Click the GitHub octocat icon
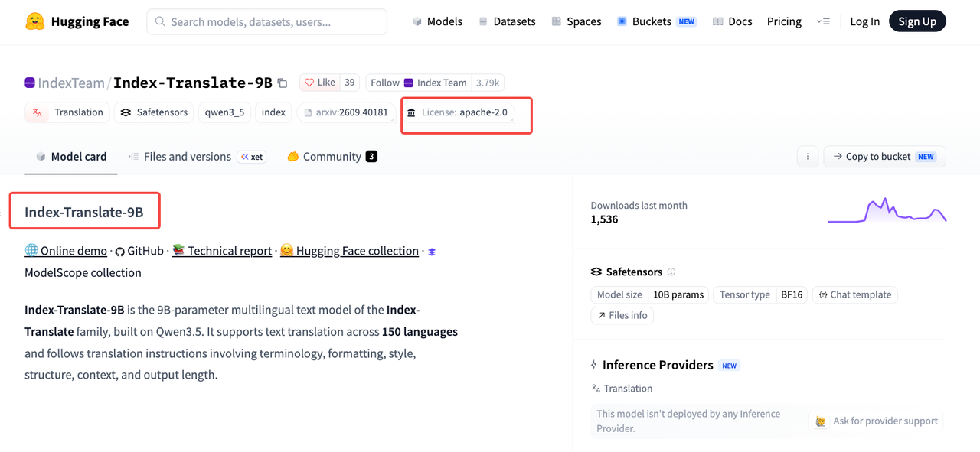The height and width of the screenshot is (452, 980). click(x=119, y=251)
